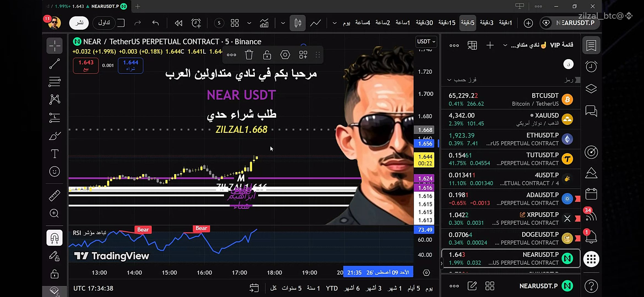The width and height of the screenshot is (644, 297).
Task: Open the indicators menu
Action: pyautogui.click(x=264, y=23)
